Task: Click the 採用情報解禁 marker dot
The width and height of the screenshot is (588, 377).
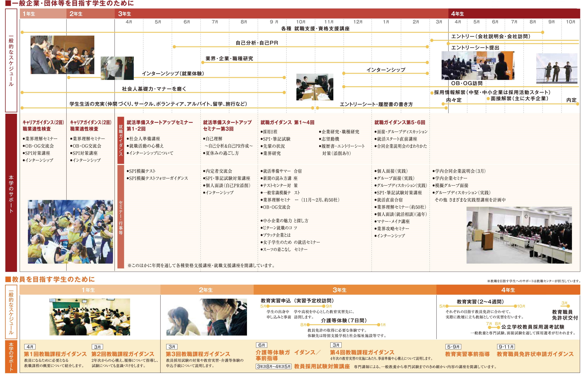Action: click(432, 93)
